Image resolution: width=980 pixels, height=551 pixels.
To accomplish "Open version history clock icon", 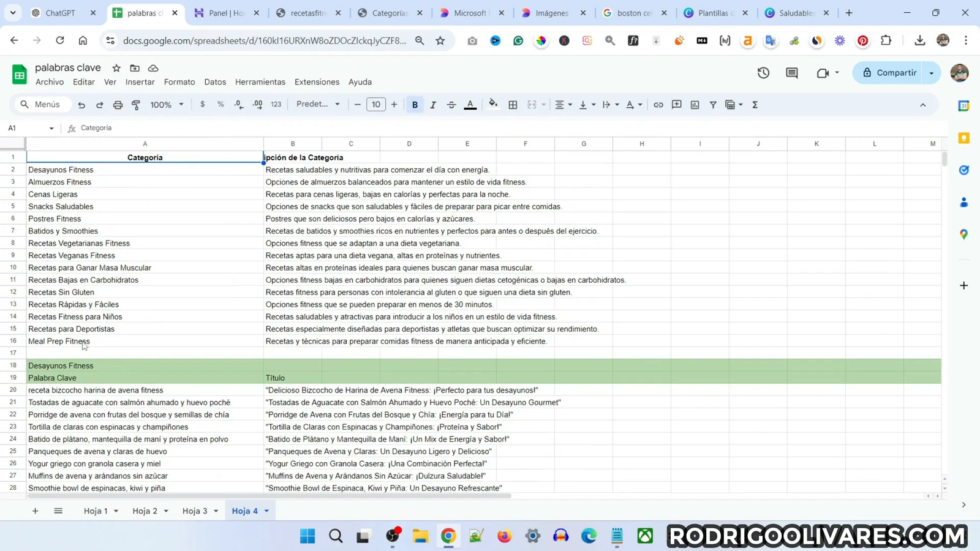I will click(x=763, y=72).
